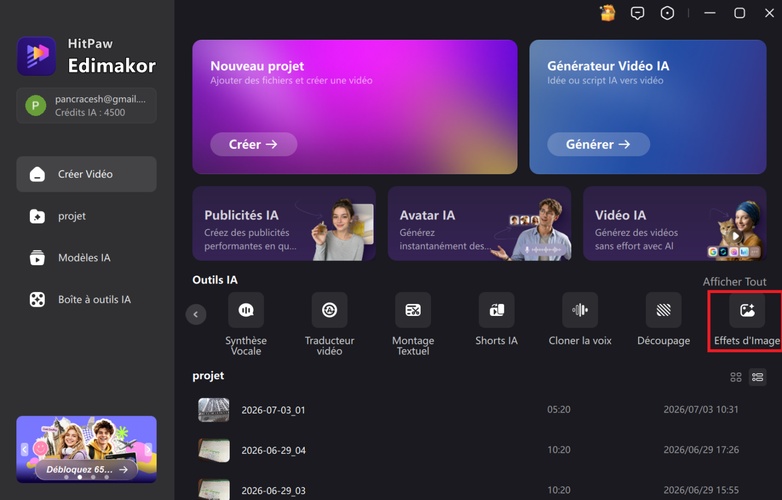The width and height of the screenshot is (782, 500).
Task: Open the feedback message icon
Action: [637, 13]
